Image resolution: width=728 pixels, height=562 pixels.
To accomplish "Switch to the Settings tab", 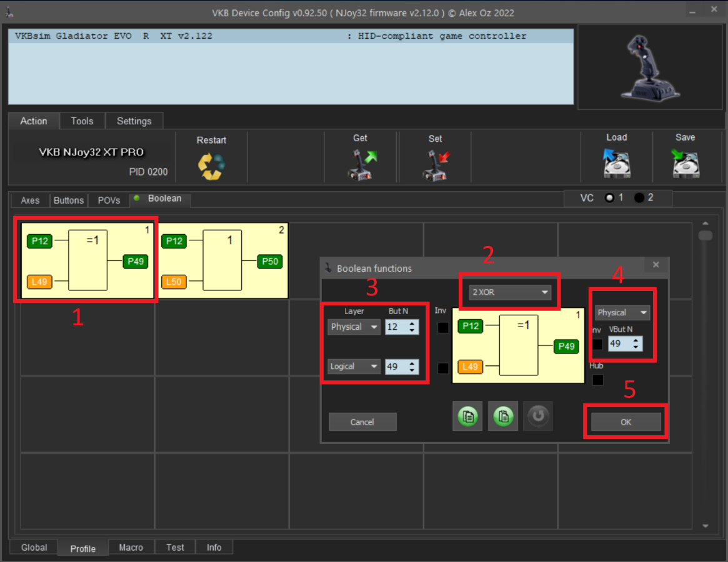I will 134,121.
